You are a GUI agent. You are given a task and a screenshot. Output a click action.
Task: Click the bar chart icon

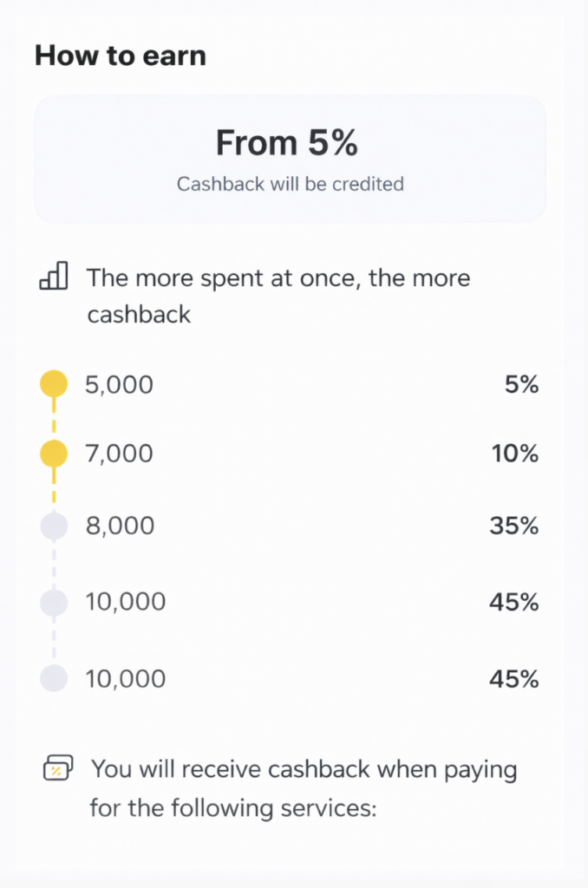point(54,277)
